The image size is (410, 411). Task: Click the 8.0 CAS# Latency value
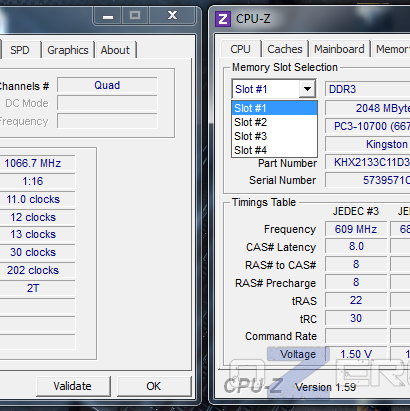pyautogui.click(x=356, y=247)
